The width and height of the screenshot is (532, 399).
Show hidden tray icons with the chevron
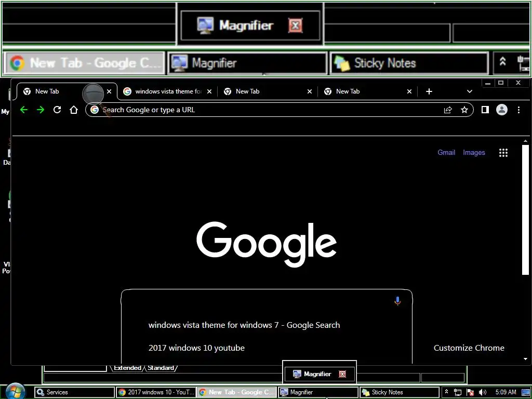[446, 392]
